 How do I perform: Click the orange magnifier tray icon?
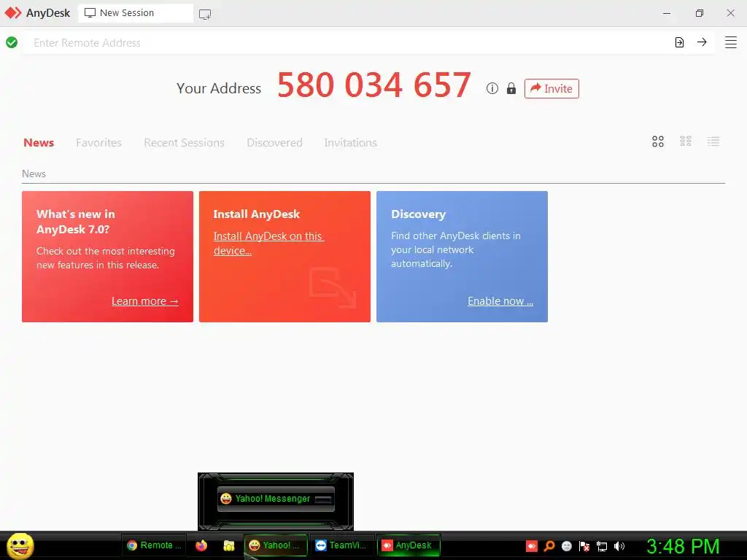point(549,546)
